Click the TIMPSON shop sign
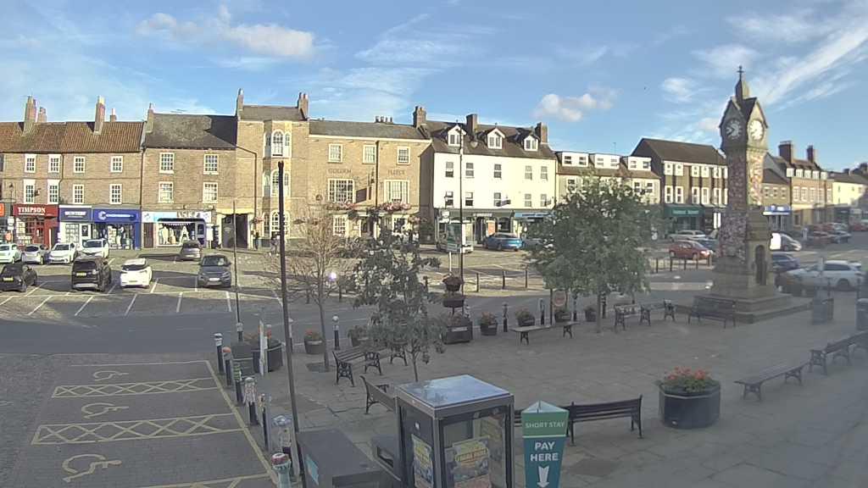The image size is (868, 488). coord(34,210)
